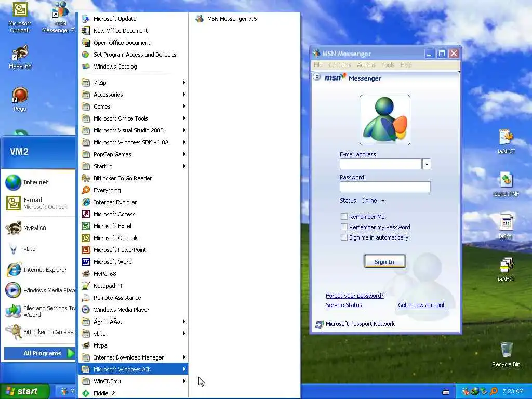The height and width of the screenshot is (399, 532).
Task: Click the Windows start button
Action: (x=24, y=391)
